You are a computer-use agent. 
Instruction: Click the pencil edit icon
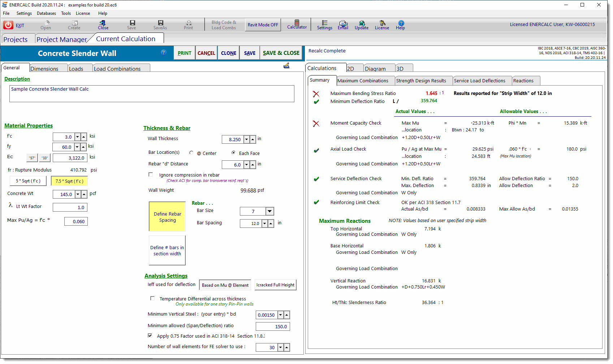286,65
